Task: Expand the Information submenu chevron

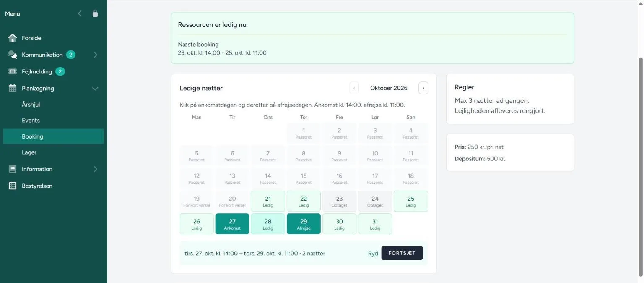Action: point(95,169)
